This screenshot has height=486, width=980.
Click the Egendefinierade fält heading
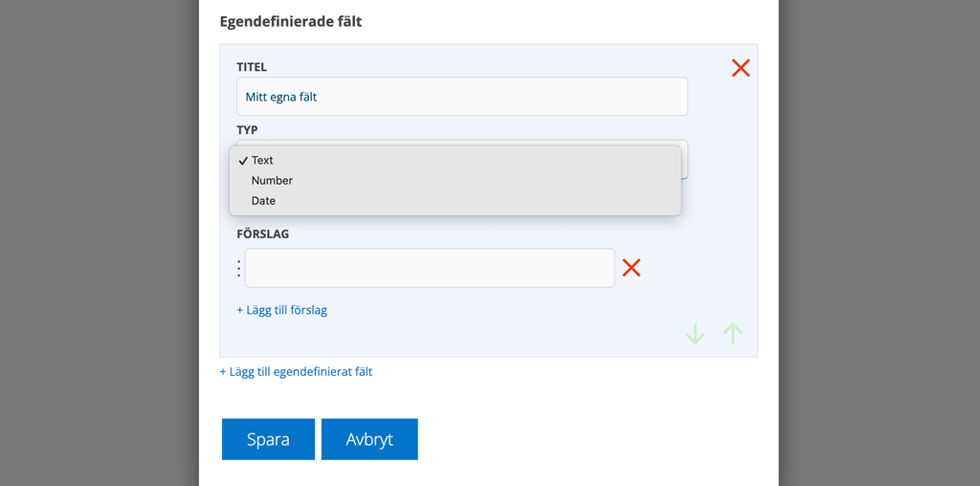(x=291, y=21)
